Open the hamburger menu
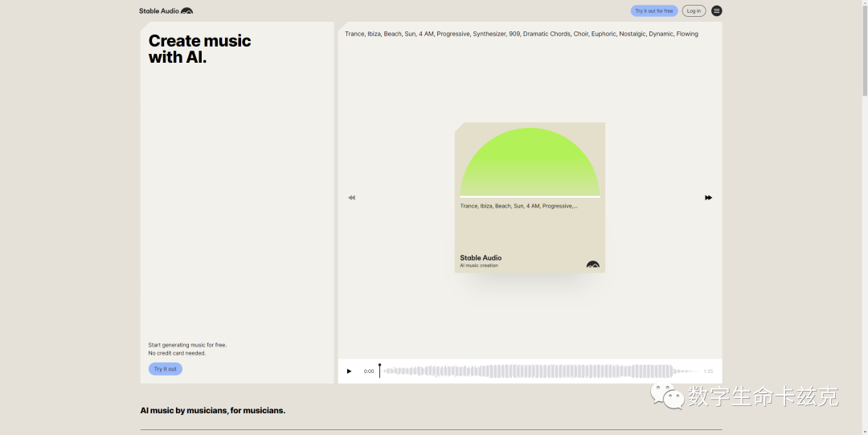The height and width of the screenshot is (435, 868). tap(716, 10)
